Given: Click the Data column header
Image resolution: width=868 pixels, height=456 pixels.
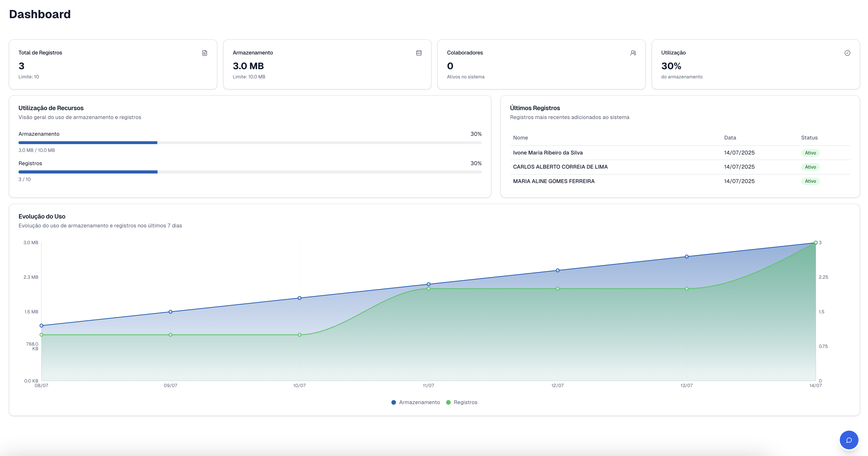Looking at the screenshot, I should coord(730,137).
